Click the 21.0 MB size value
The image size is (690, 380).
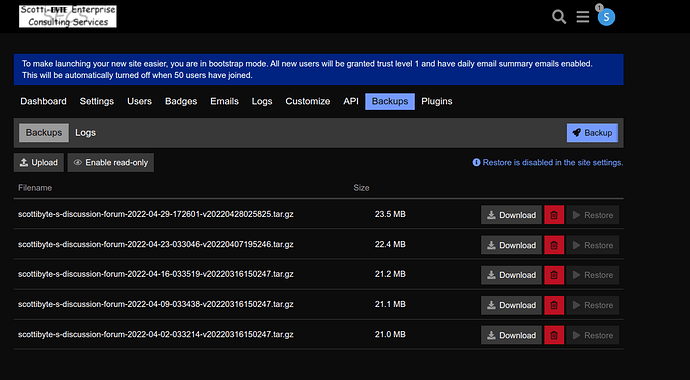click(x=390, y=334)
